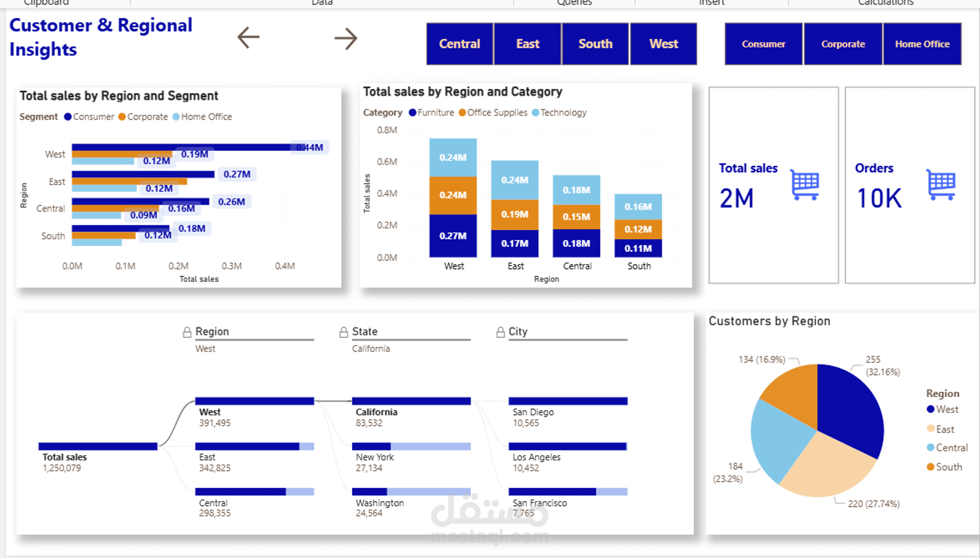Toggle the Region level lock icon
Screen dimensions: 980x558
point(187,332)
